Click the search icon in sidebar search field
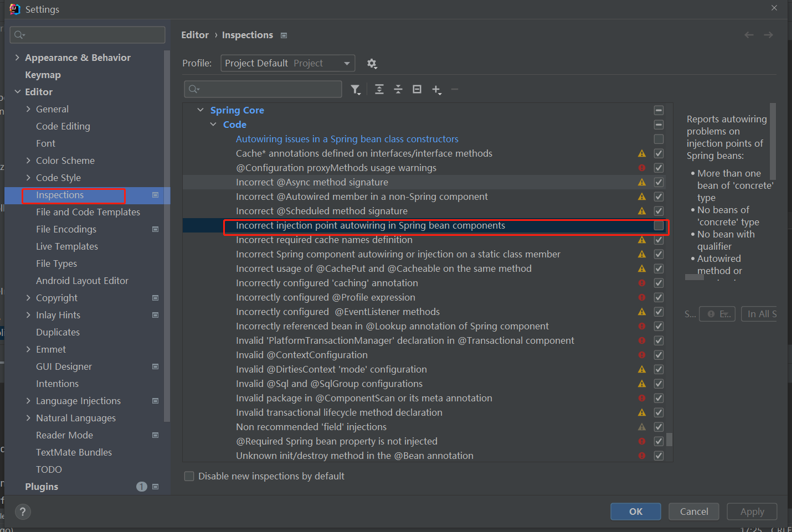 (19, 35)
